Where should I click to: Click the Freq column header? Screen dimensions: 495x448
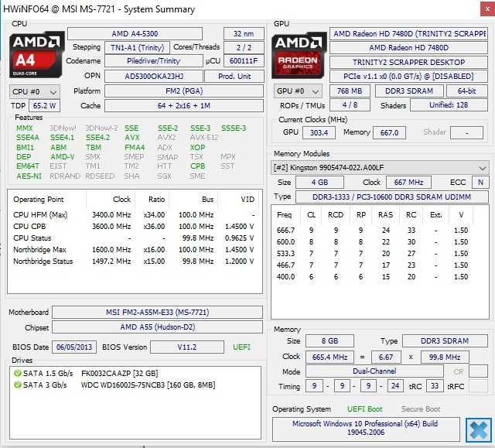284,215
